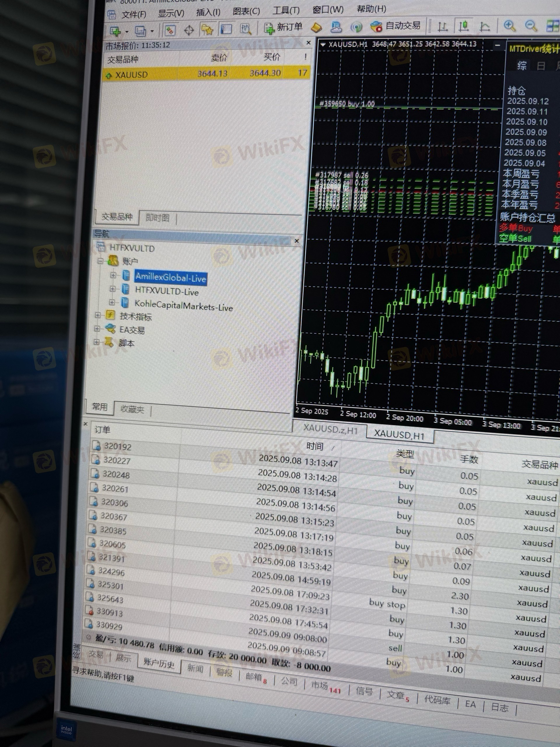Click the zoom out magnifier icon
Image resolution: width=560 pixels, height=747 pixels.
531,26
